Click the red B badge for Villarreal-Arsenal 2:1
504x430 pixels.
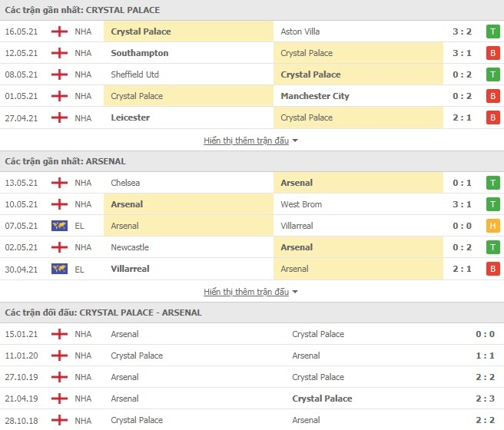pyautogui.click(x=492, y=269)
